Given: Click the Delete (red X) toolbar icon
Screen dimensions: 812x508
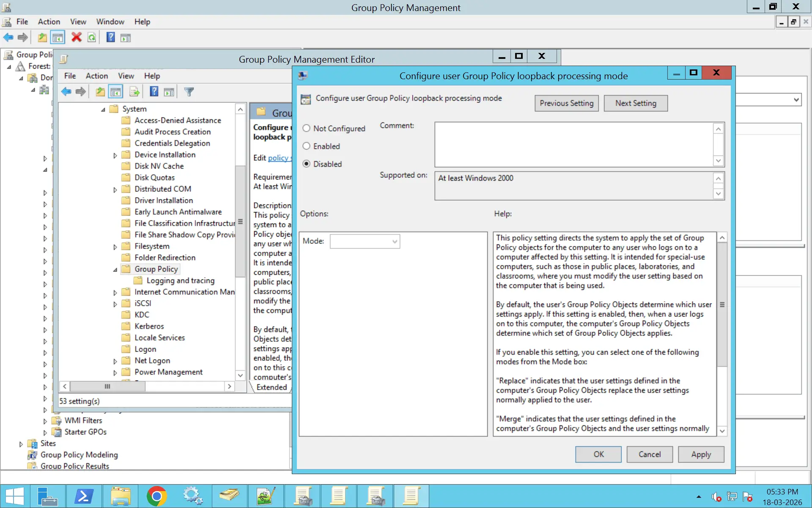Looking at the screenshot, I should point(76,37).
